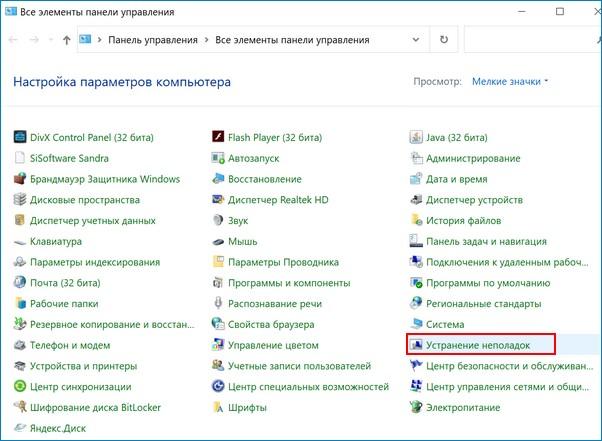Open Устройства и принтеры
Image resolution: width=602 pixels, height=441 pixels.
(83, 366)
